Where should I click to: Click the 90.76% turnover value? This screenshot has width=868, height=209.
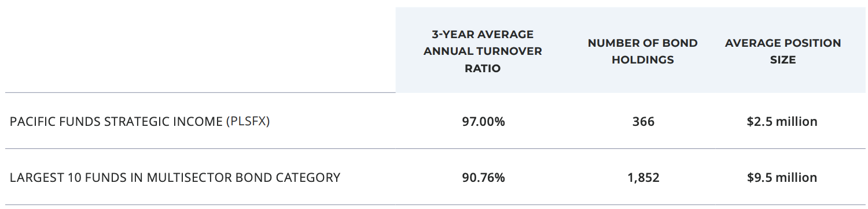(x=483, y=177)
